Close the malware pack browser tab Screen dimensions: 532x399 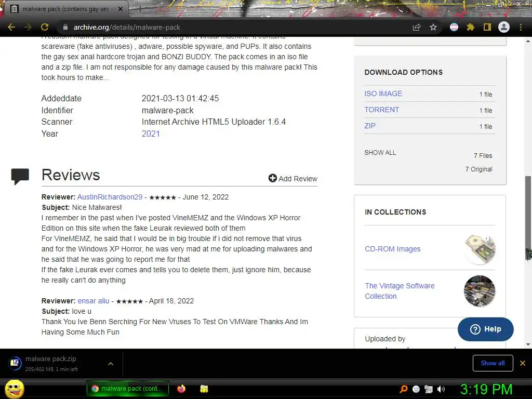(x=121, y=9)
